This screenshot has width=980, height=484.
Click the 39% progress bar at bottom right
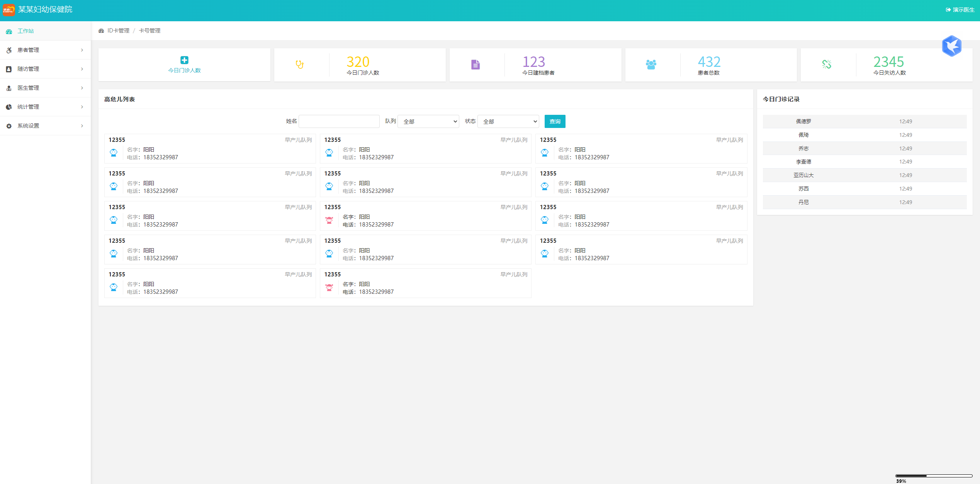click(934, 476)
